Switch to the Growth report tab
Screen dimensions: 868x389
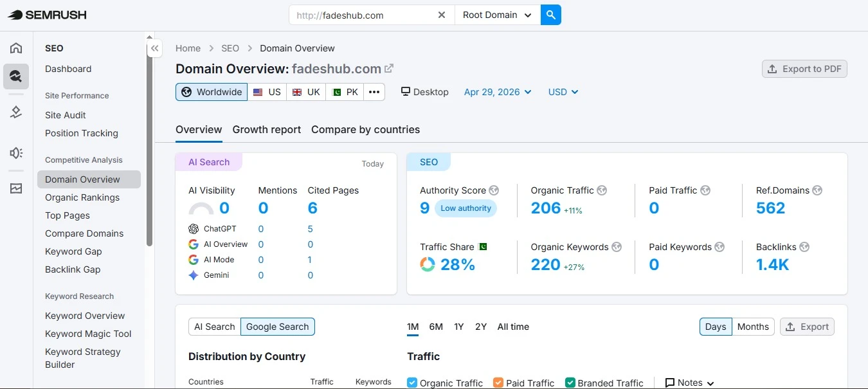click(x=267, y=129)
